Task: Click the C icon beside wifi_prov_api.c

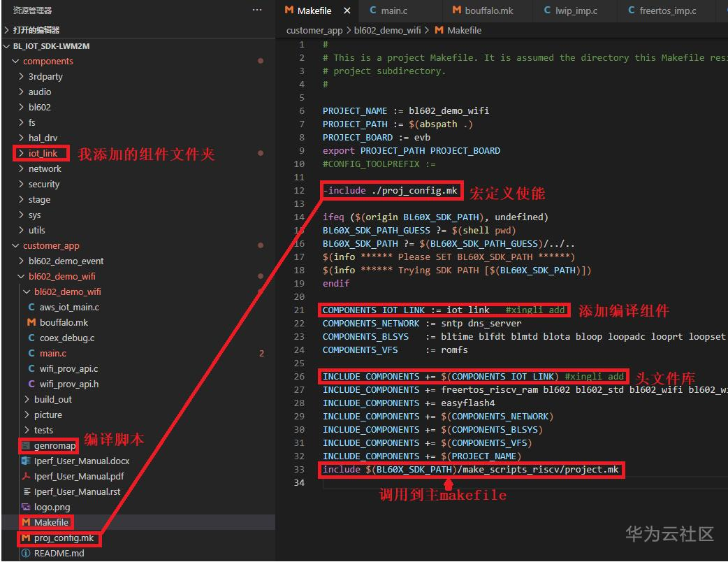Action: tap(31, 369)
